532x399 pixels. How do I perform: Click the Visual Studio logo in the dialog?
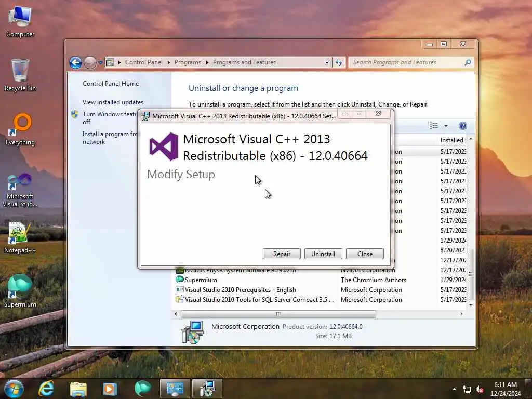coord(164,146)
